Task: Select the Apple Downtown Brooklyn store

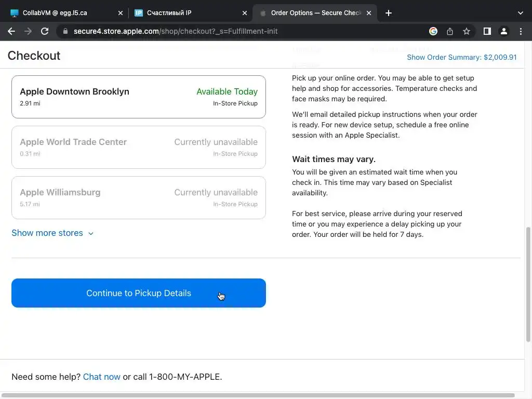Action: coord(138,97)
